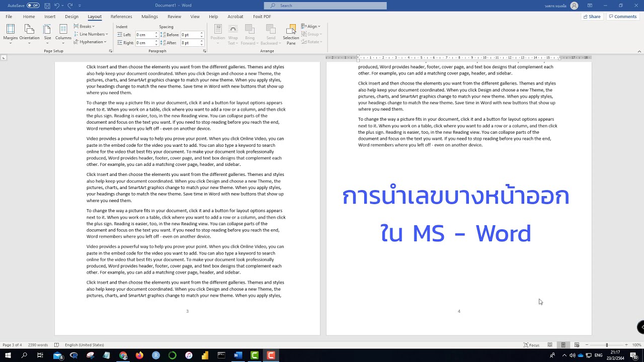
Task: Click the zoom out minus button
Action: click(x=587, y=345)
